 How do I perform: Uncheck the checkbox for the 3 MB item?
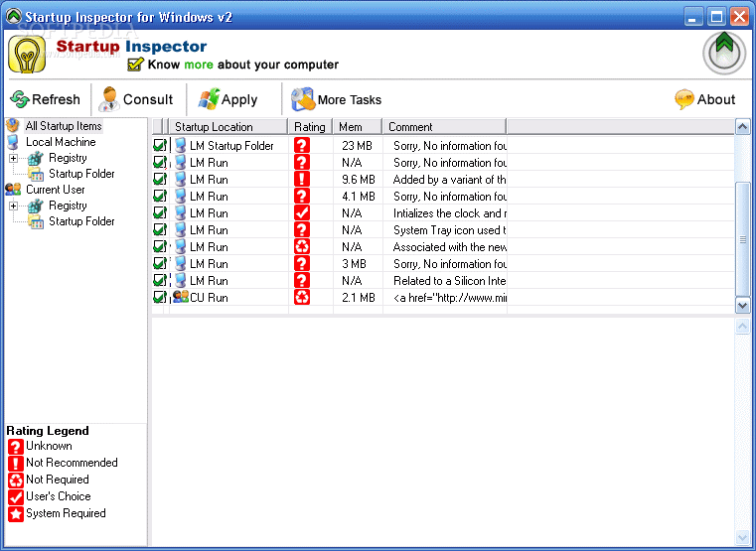[160, 263]
